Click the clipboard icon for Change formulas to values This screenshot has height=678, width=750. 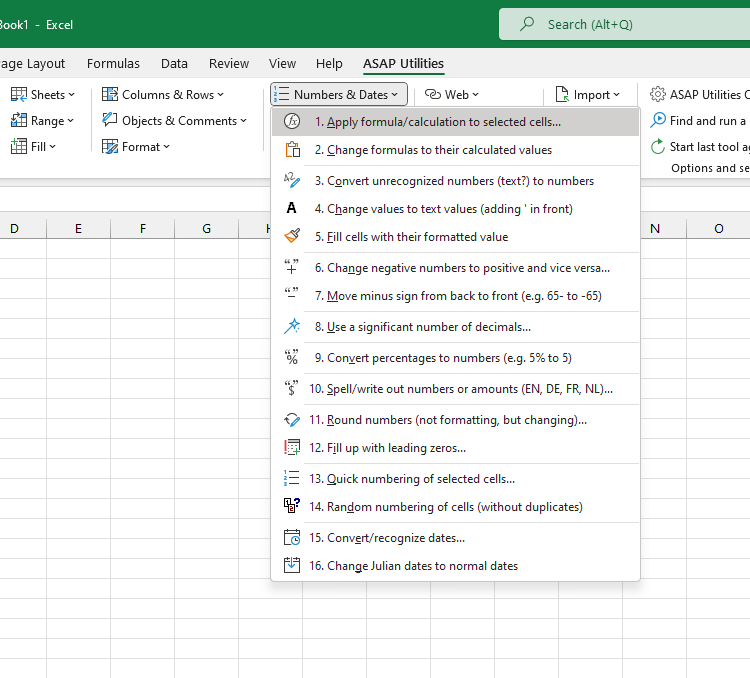[x=292, y=150]
